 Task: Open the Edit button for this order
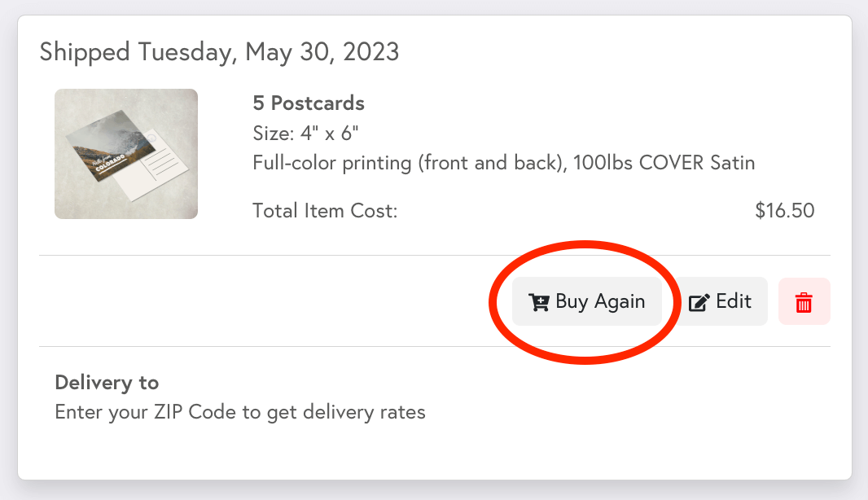pos(721,301)
